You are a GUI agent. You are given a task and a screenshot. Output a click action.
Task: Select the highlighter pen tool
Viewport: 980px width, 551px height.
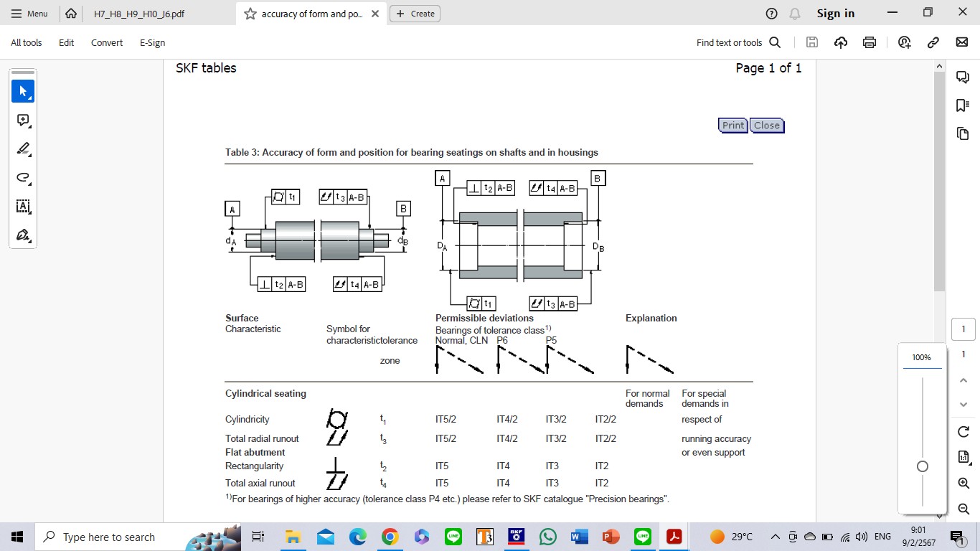[x=23, y=149]
